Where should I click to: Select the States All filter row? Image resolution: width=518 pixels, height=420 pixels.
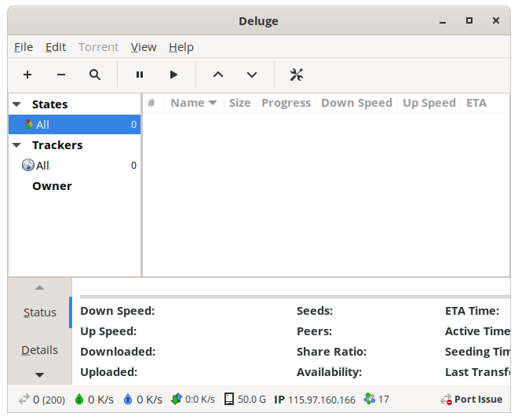click(75, 124)
